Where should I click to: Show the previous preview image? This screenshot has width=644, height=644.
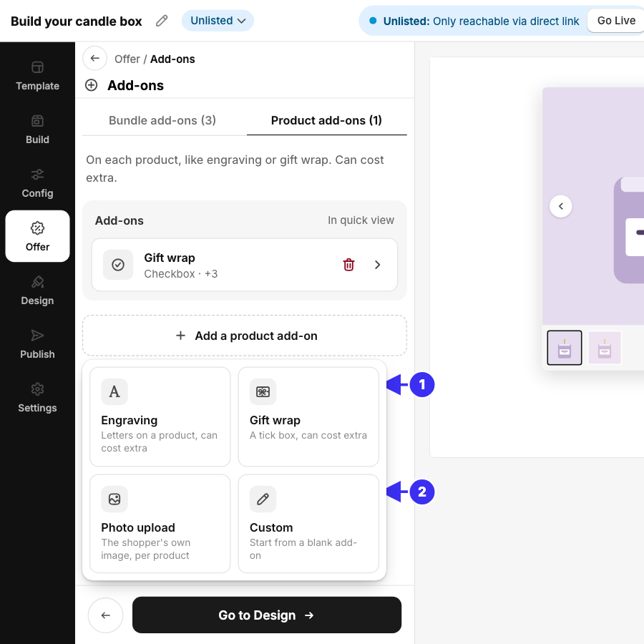(x=560, y=206)
